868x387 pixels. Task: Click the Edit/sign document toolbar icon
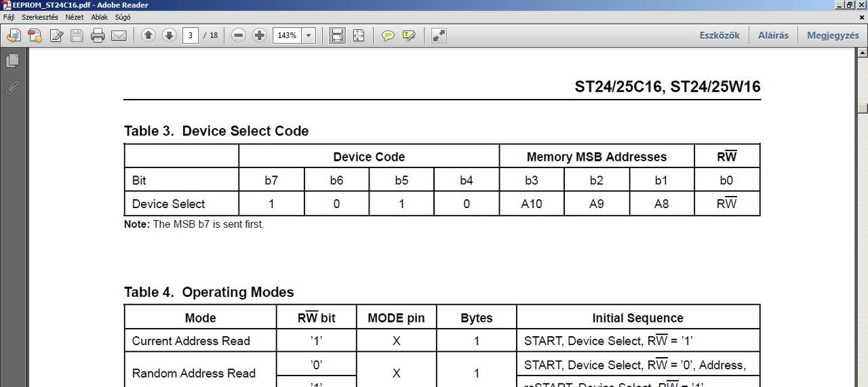[x=56, y=35]
